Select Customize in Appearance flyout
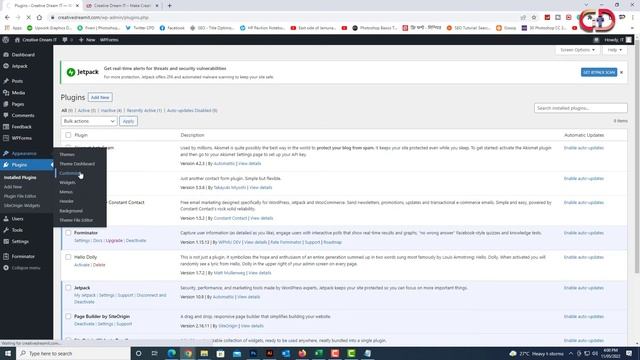 tap(70, 173)
